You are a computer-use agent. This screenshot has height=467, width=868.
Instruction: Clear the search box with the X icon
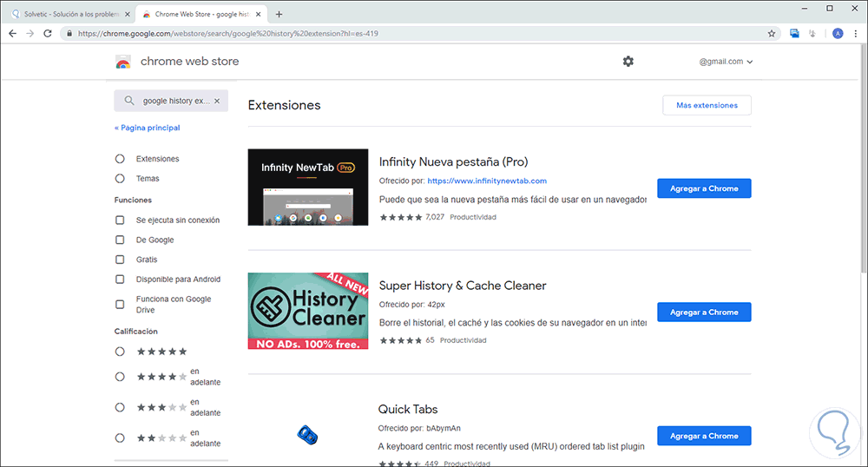point(217,101)
